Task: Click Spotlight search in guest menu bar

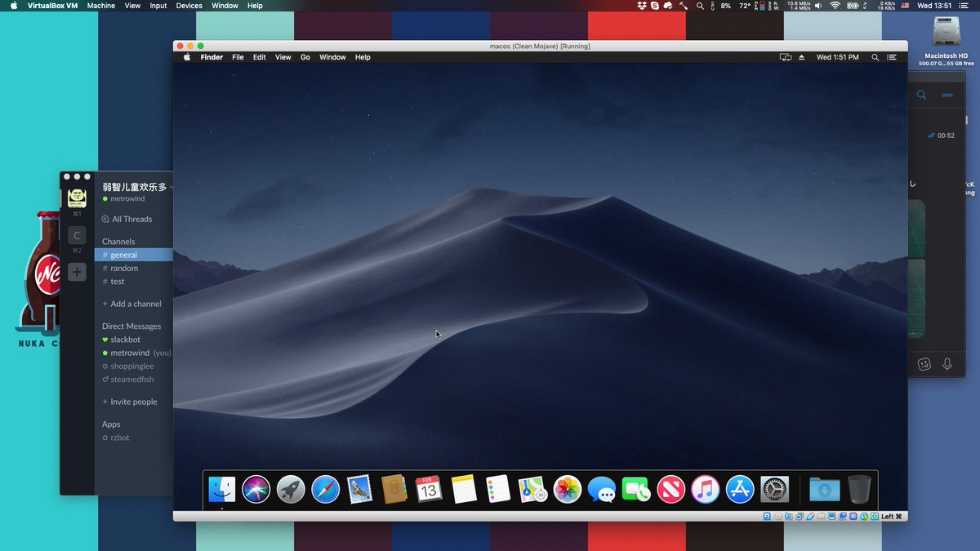Action: (875, 58)
